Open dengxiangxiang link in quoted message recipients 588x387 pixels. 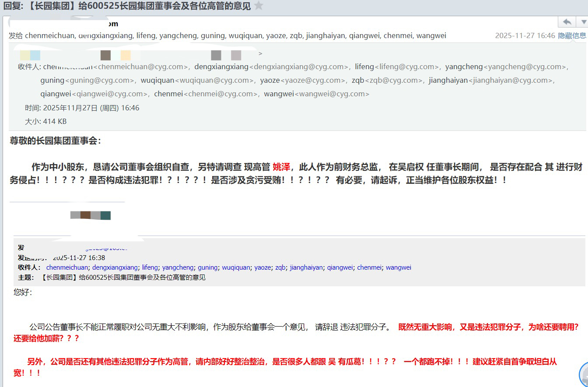[115, 267]
